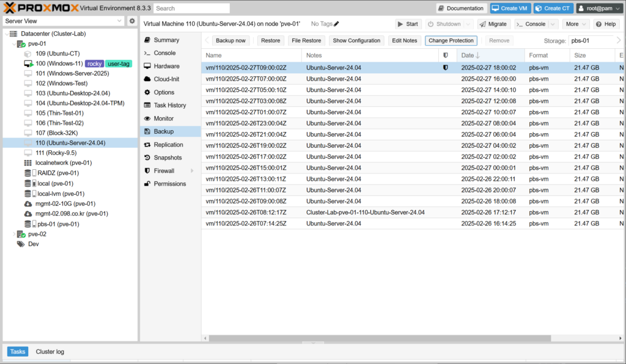
Task: Click the localnetwork (pve-01) grid icon
Action: (28, 163)
